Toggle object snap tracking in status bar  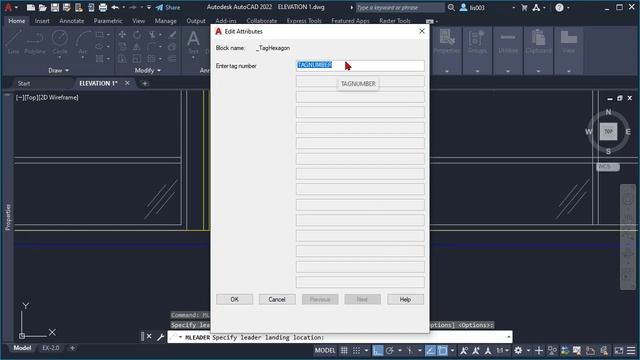pyautogui.click(x=430, y=351)
